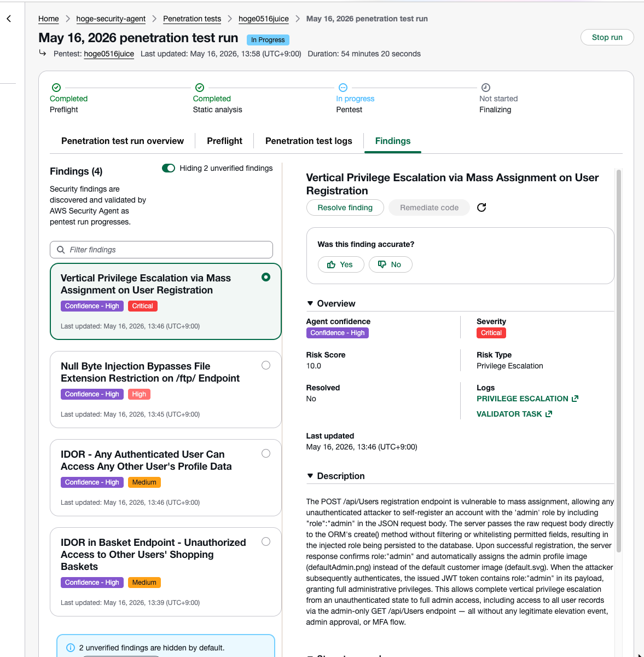This screenshot has height=657, width=644.
Task: Toggle the Hiding 2 unverified findings switch
Action: (x=169, y=168)
